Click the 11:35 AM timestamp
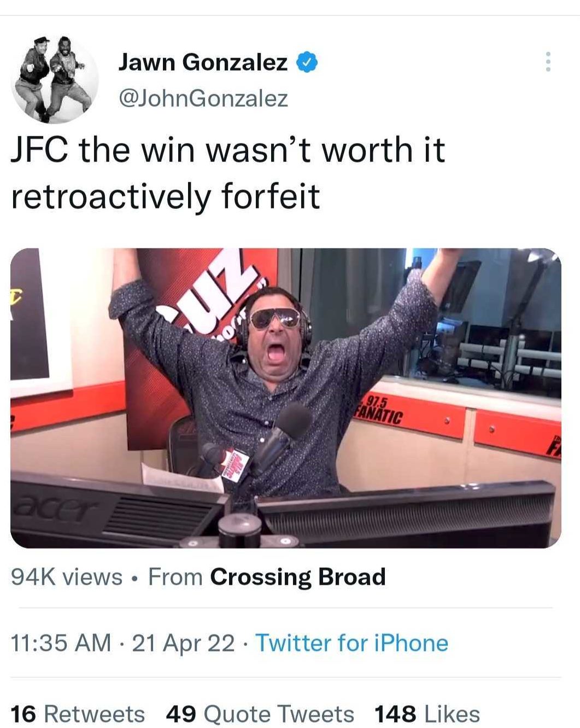Image resolution: width=580 pixels, height=728 pixels. pos(61,643)
